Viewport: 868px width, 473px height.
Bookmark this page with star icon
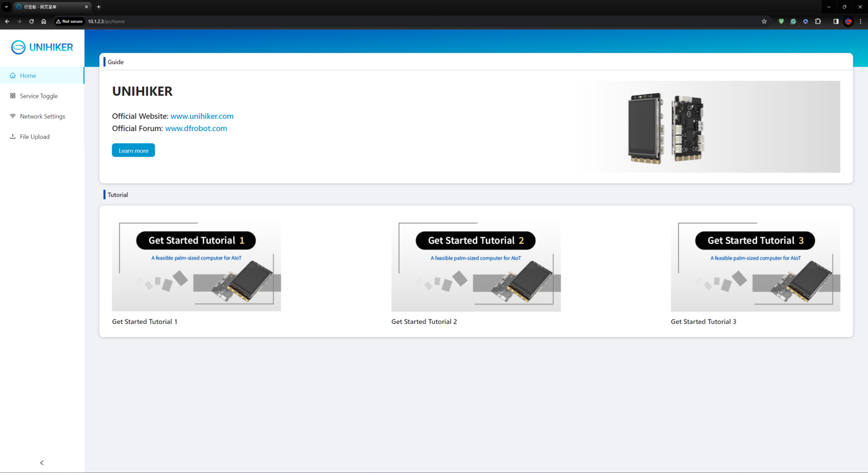pyautogui.click(x=764, y=21)
